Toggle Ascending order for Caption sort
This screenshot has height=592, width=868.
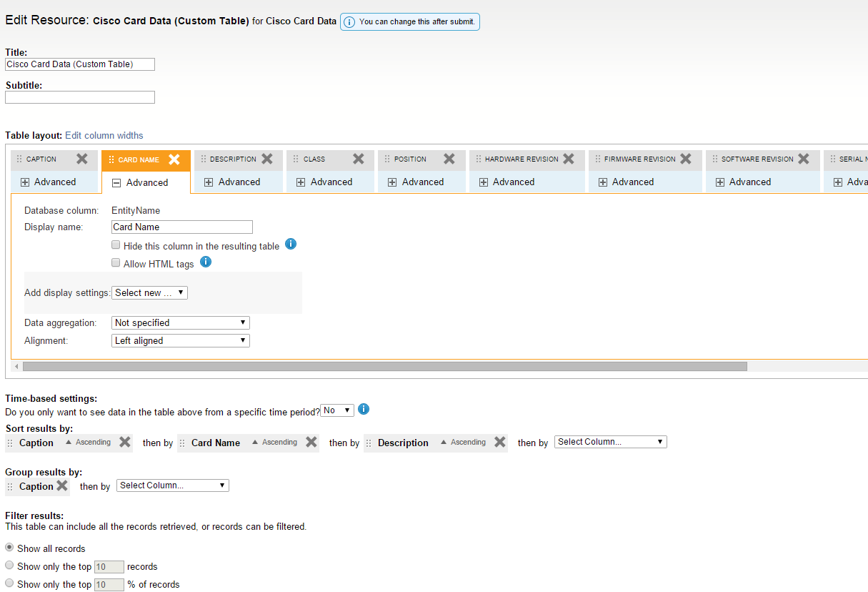coord(89,443)
